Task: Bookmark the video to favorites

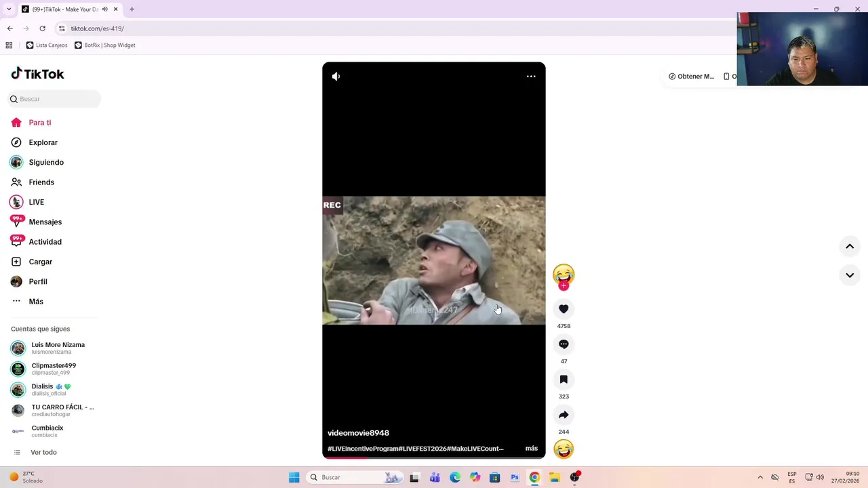Action: [x=564, y=380]
